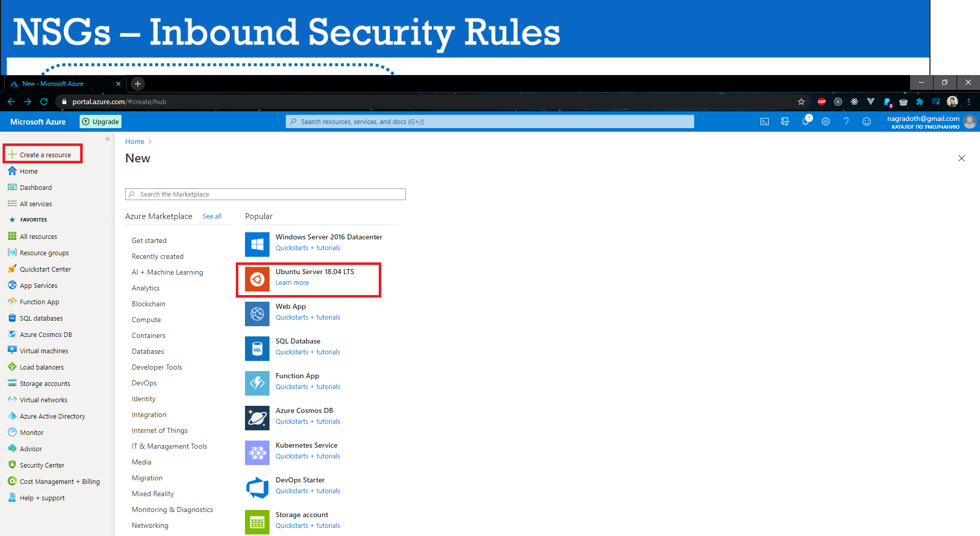Click the Search resources, services, and docs bar
980x536 pixels.
[x=490, y=121]
